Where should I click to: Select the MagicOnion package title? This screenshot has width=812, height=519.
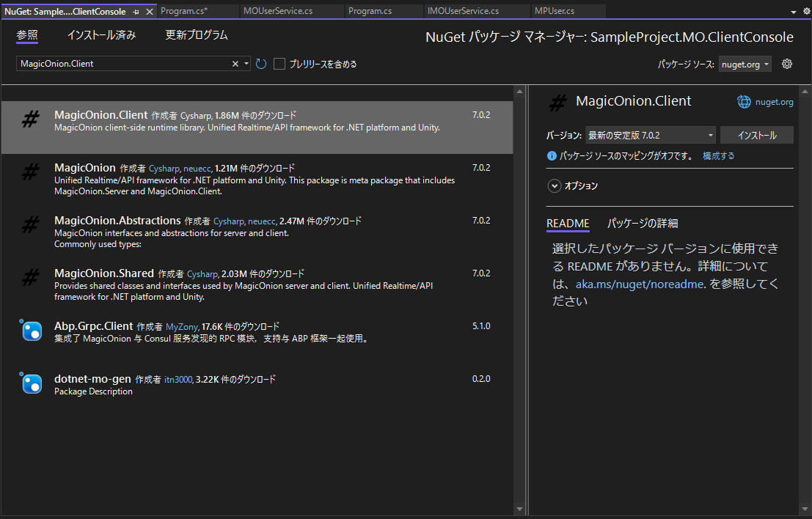click(x=85, y=168)
